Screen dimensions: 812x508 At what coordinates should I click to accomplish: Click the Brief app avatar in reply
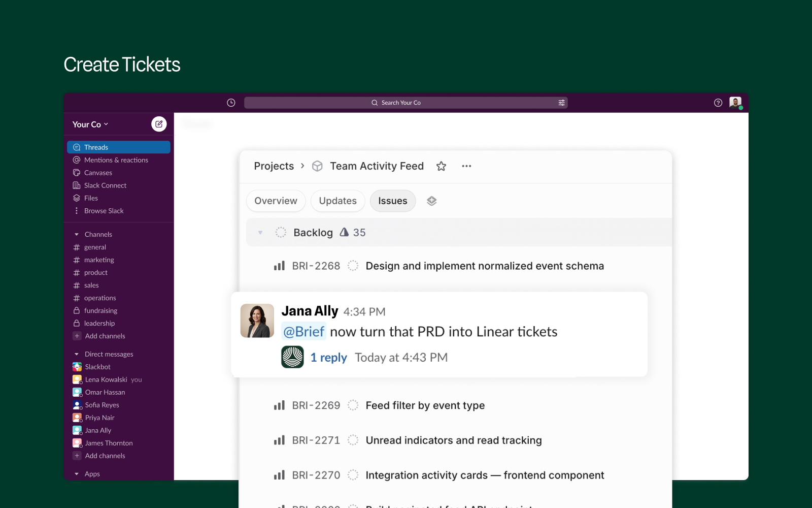tap(293, 357)
